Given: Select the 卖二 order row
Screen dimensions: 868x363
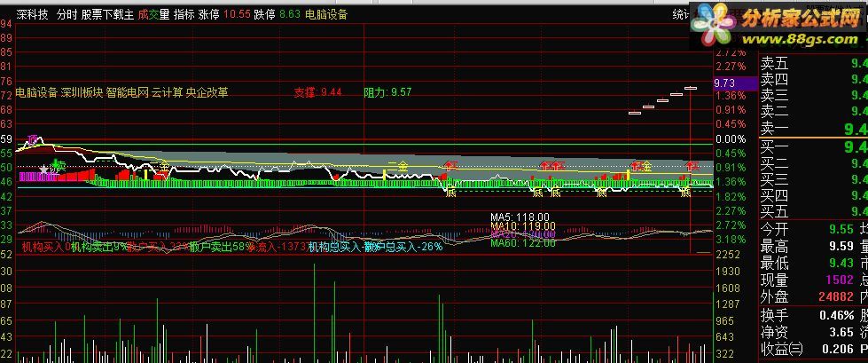Looking at the screenshot, I should coord(814,112).
